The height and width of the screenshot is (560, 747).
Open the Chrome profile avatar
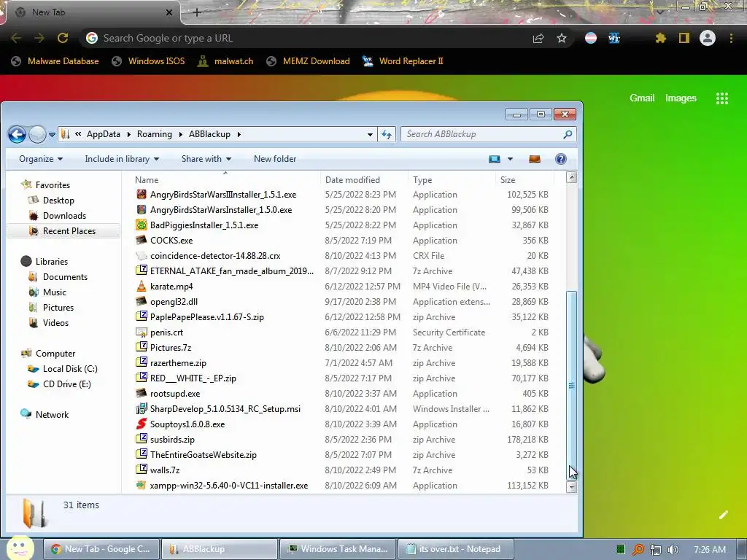click(x=708, y=38)
